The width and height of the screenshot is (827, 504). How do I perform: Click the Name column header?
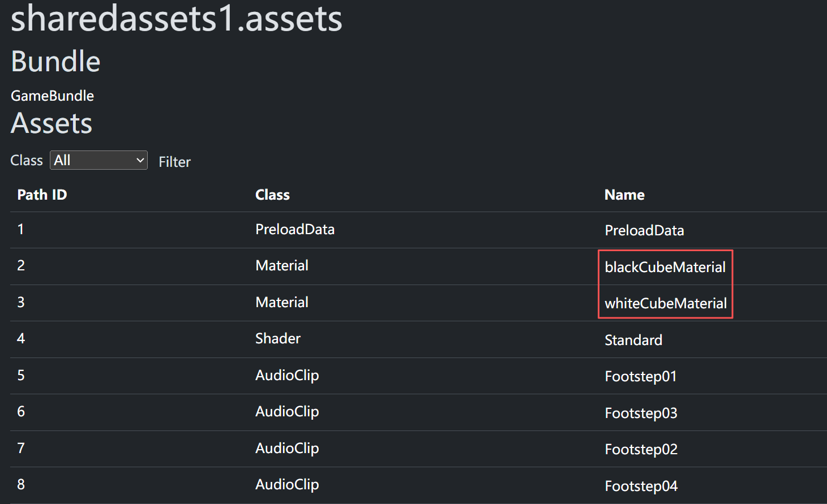pyautogui.click(x=624, y=195)
